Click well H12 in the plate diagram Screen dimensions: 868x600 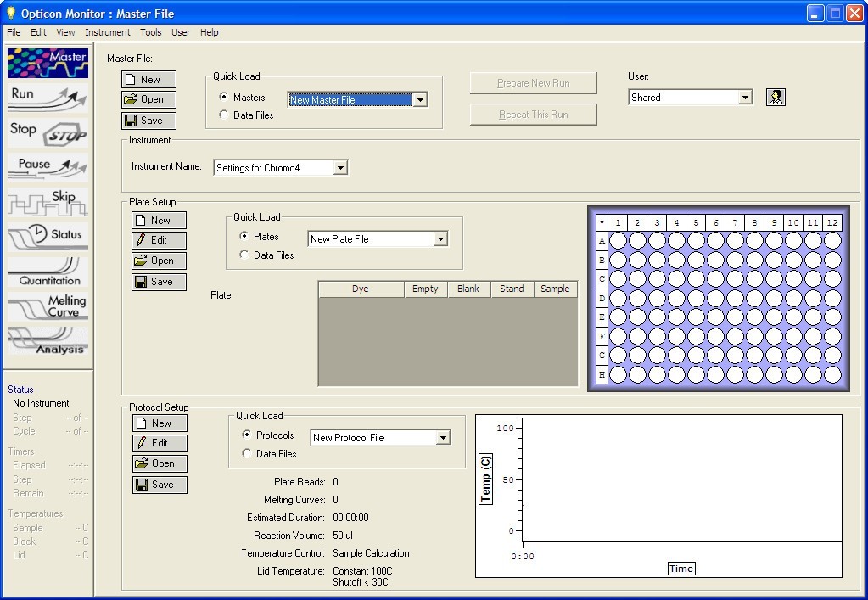click(832, 375)
